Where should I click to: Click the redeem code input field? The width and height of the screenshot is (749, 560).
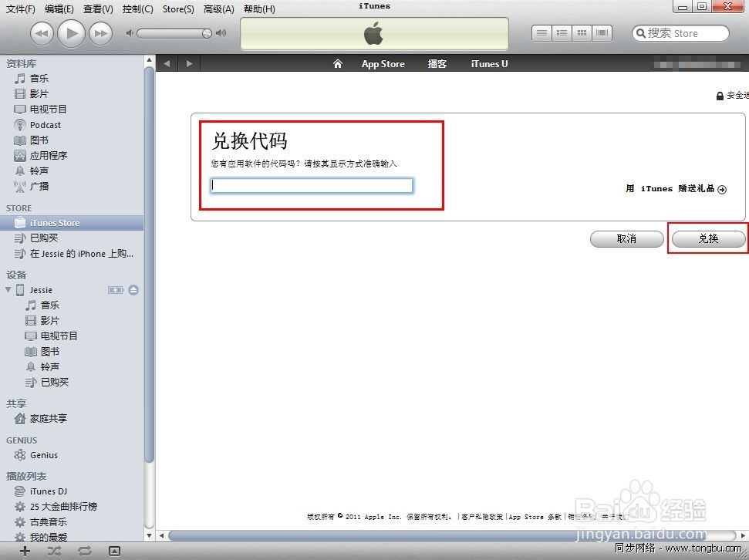[312, 185]
